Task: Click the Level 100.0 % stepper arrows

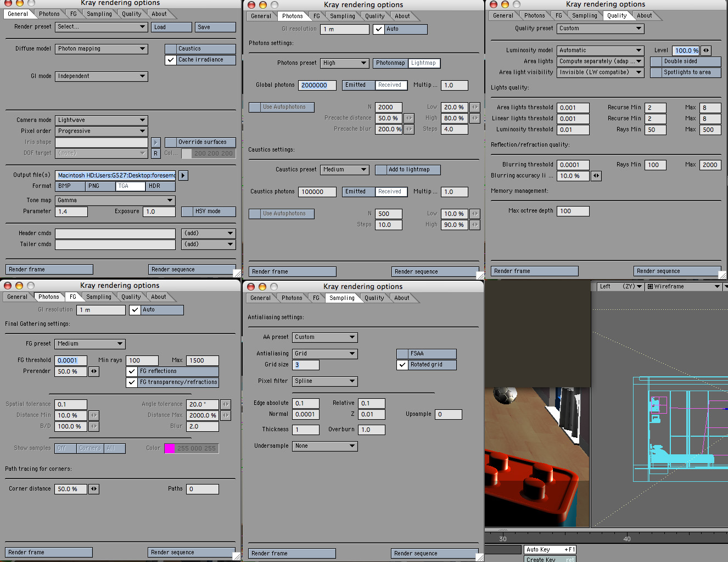Action: (706, 51)
